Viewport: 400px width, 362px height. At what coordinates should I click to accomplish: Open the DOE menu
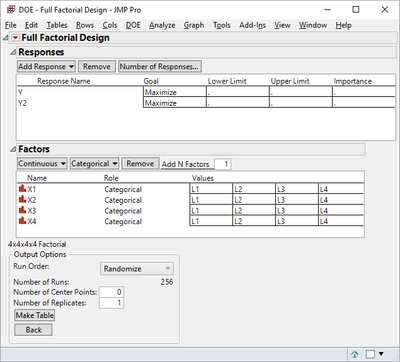pos(133,25)
